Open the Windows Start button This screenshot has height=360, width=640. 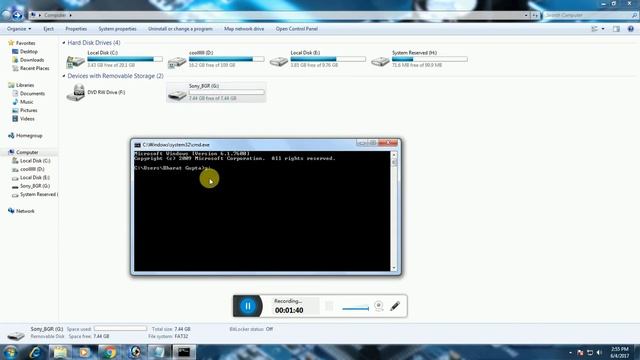point(10,352)
